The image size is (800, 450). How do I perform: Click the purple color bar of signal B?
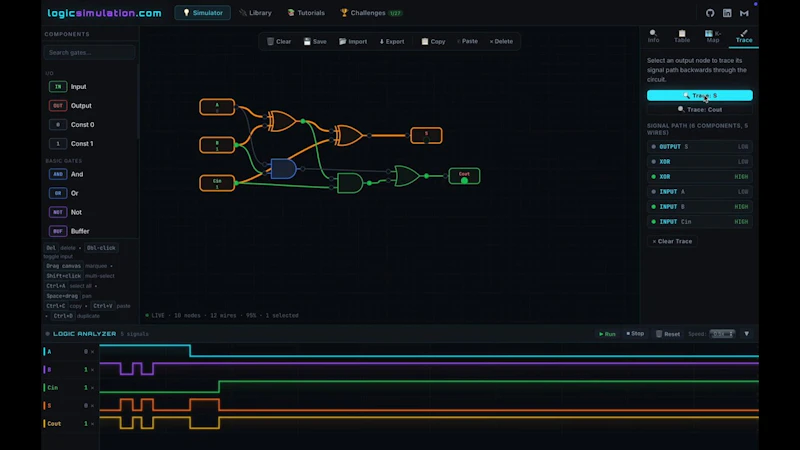click(x=44, y=369)
